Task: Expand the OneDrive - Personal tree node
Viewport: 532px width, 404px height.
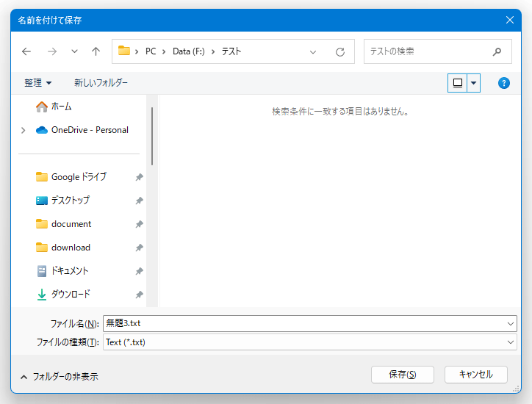Action: (24, 130)
